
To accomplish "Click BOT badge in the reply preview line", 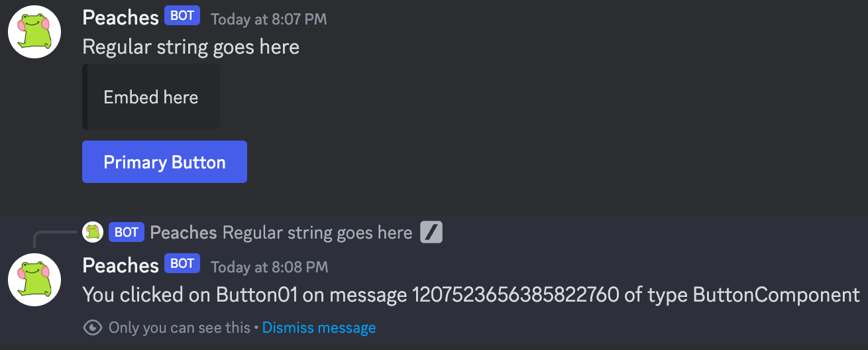I will [127, 232].
